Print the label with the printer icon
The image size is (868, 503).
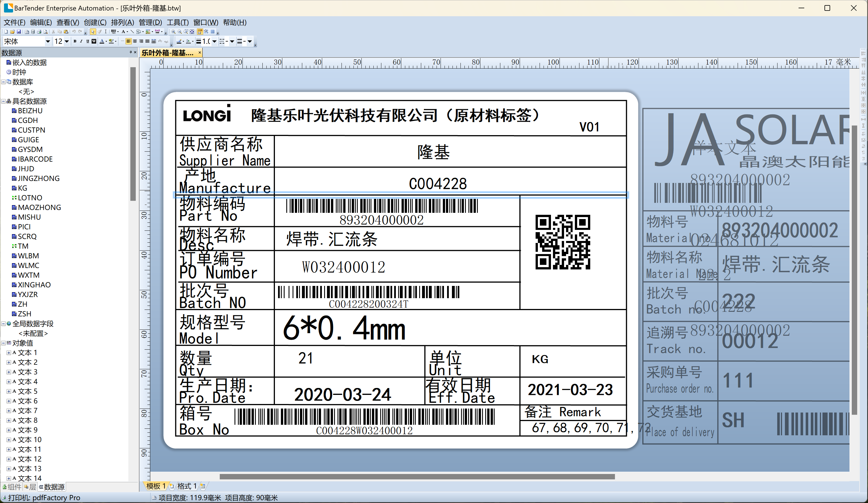39,32
